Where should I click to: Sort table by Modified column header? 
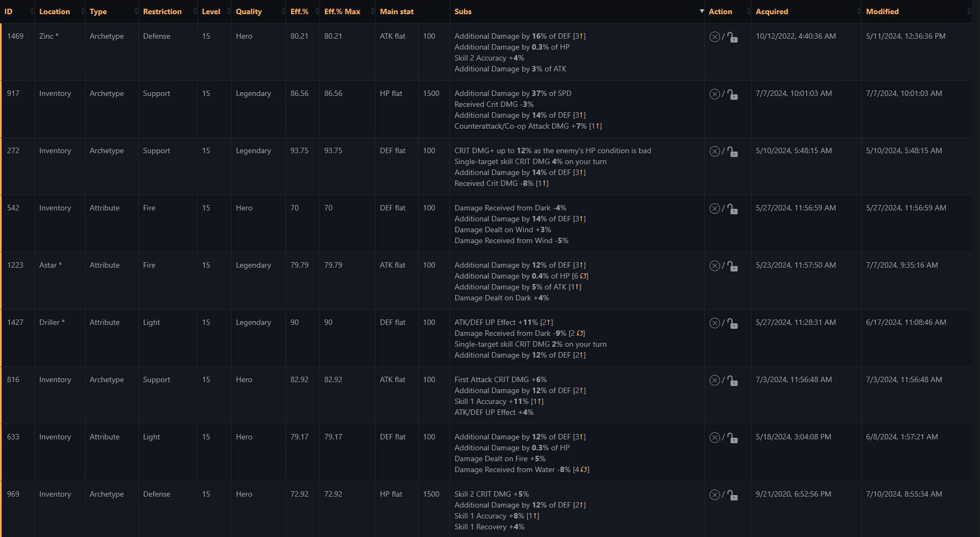(882, 11)
